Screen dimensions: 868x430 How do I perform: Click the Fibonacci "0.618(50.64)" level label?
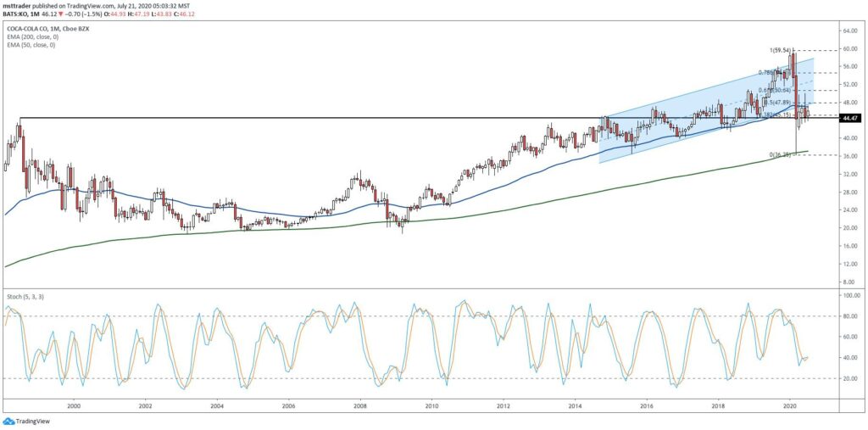(x=775, y=90)
